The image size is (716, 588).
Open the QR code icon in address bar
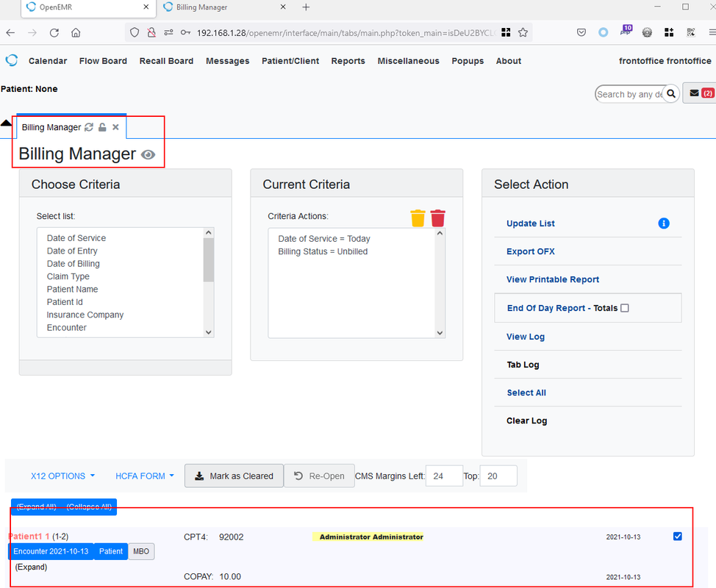point(506,32)
